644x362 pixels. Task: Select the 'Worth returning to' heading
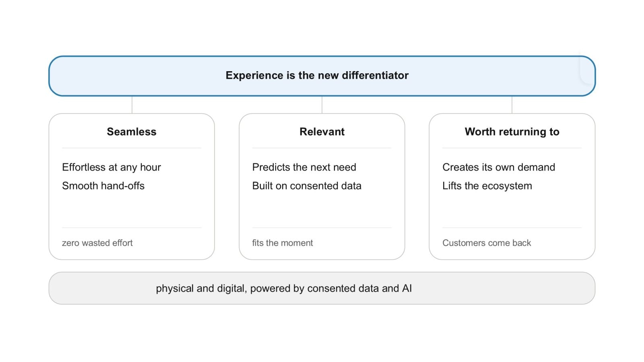tap(512, 132)
